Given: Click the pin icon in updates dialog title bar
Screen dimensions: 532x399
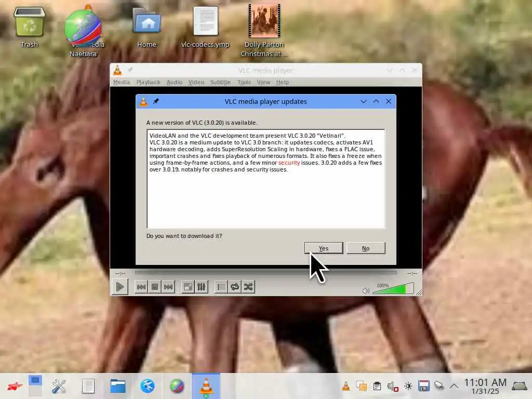Looking at the screenshot, I should point(156,101).
